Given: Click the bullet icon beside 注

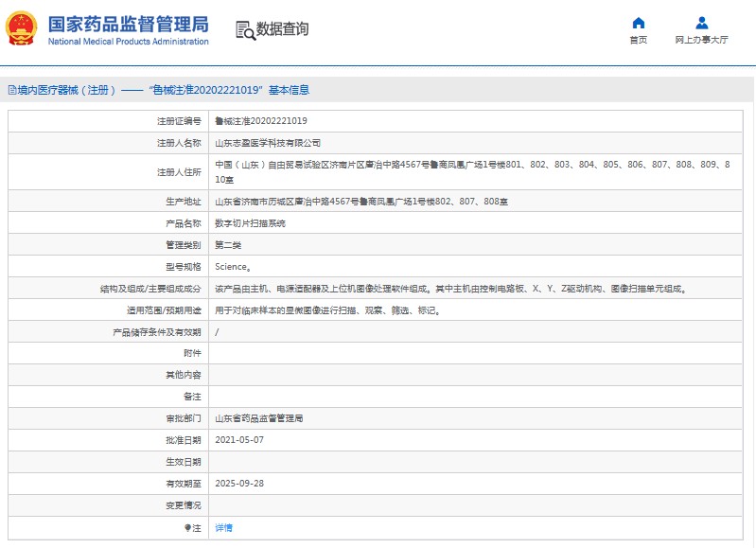Looking at the screenshot, I should pos(187,528).
